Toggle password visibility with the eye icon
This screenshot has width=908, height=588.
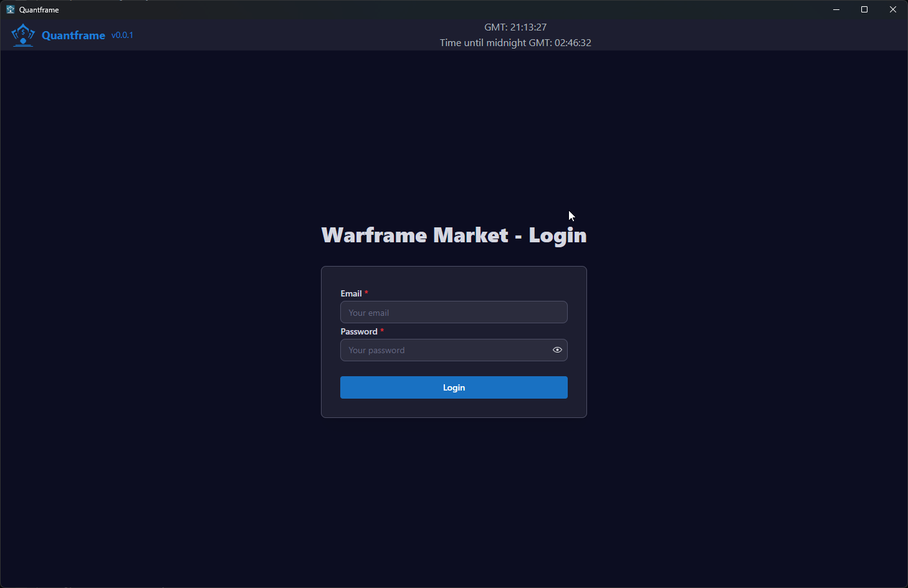point(557,350)
